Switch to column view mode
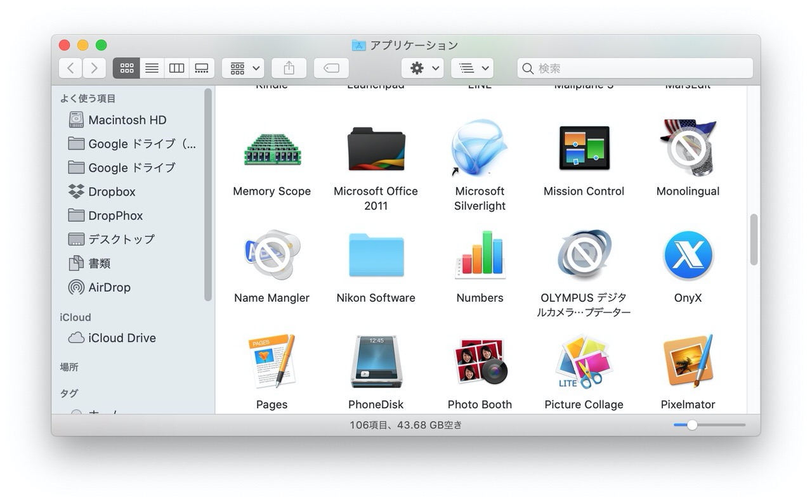812x504 pixels. click(x=176, y=68)
